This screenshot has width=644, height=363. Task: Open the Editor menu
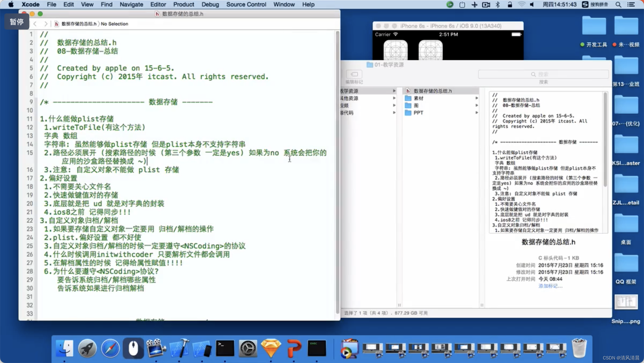(x=158, y=4)
